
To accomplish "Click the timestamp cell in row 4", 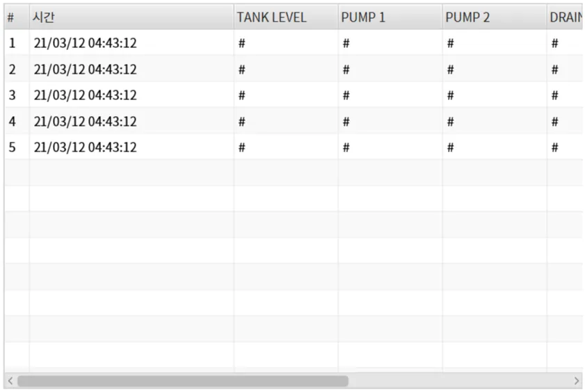I will tap(85, 122).
